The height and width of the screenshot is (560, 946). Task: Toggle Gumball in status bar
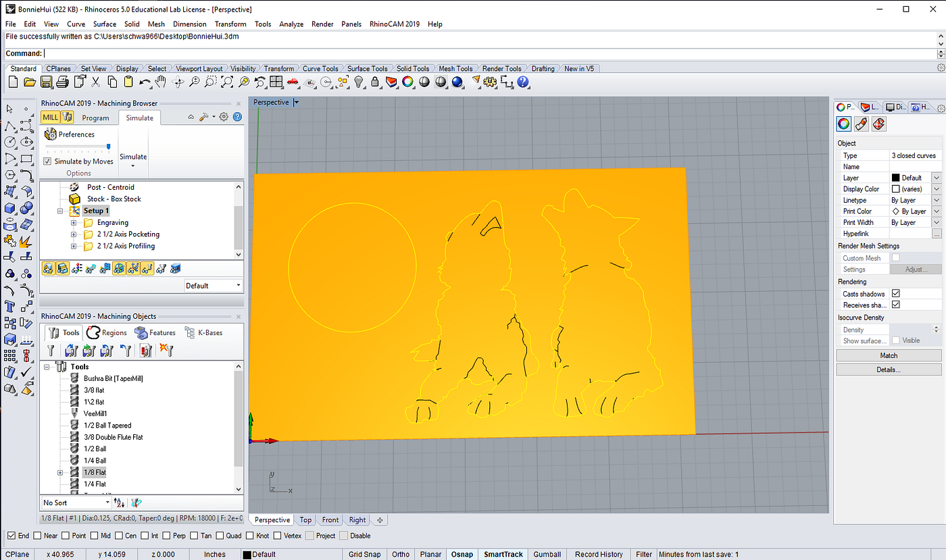point(547,554)
